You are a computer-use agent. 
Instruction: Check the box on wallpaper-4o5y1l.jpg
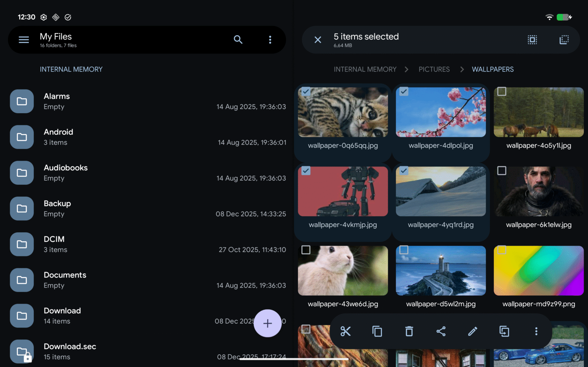(x=502, y=91)
